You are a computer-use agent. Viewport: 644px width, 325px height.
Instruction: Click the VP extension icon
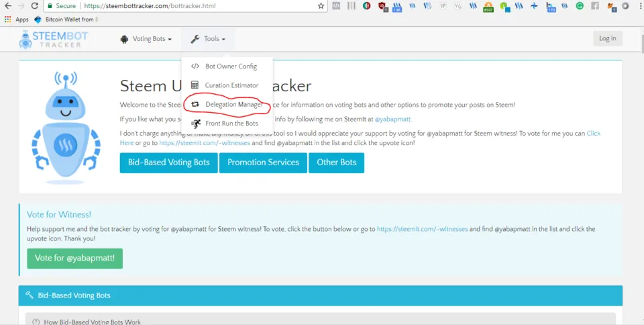coord(442,6)
